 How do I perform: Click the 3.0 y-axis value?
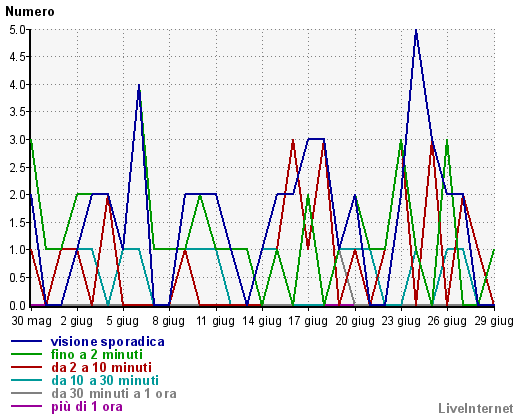(17, 140)
